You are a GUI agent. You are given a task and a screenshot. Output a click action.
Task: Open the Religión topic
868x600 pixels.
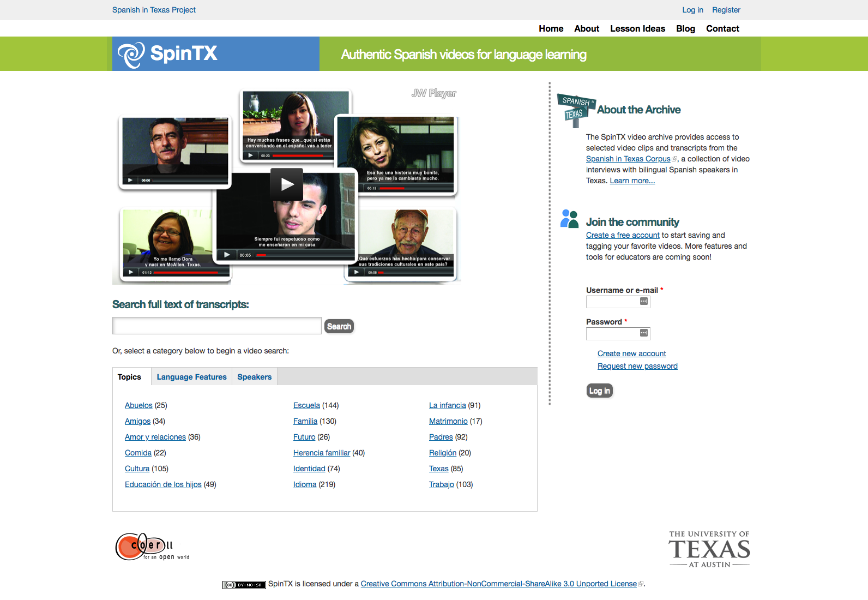coord(443,453)
